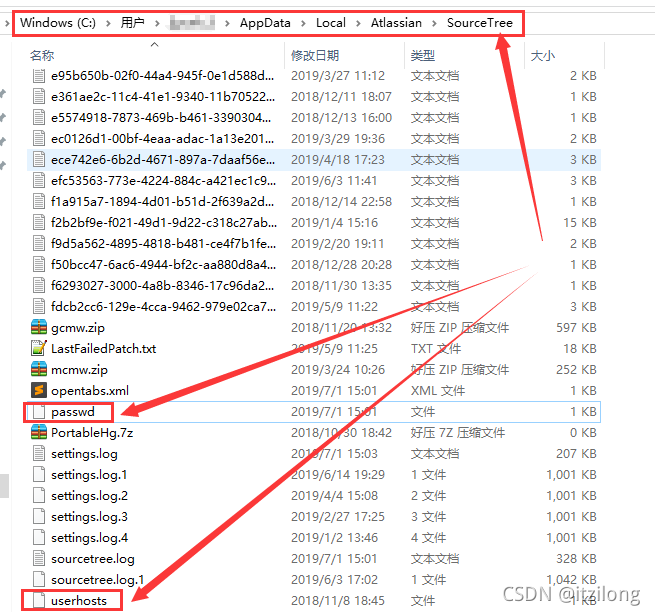Click the ece742e6 text document icon

tap(39, 160)
